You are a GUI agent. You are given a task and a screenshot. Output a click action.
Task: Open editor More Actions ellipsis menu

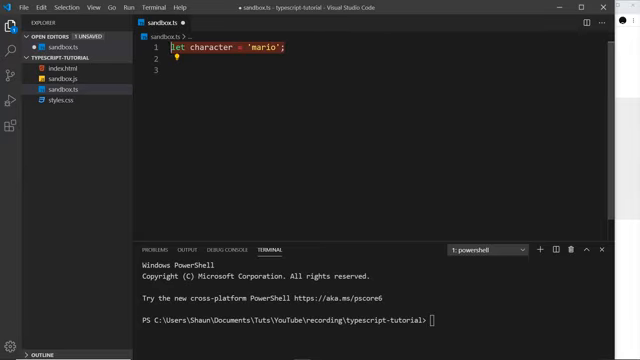coord(602,23)
